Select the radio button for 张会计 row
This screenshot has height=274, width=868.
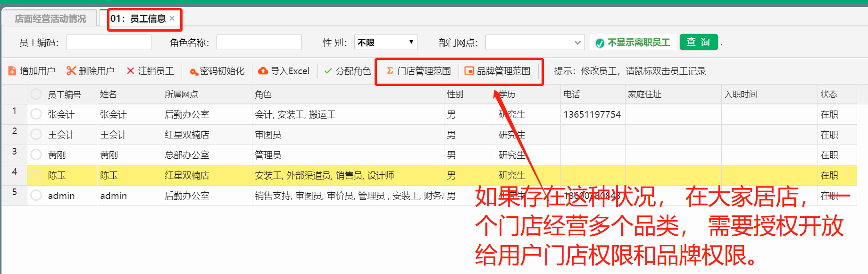[x=36, y=114]
